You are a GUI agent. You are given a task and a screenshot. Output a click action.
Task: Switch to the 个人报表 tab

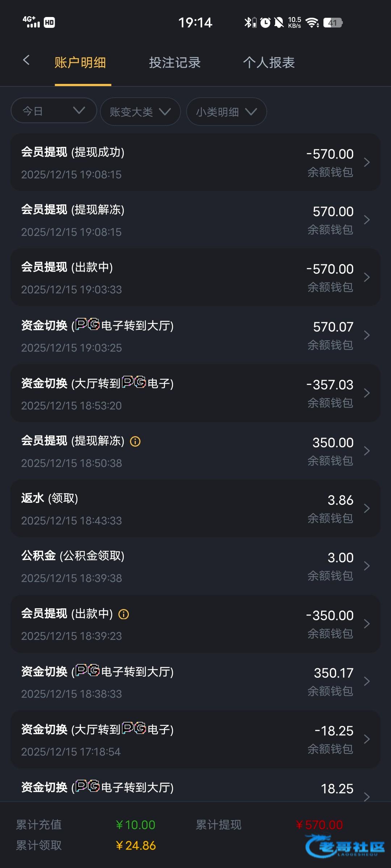click(x=269, y=63)
